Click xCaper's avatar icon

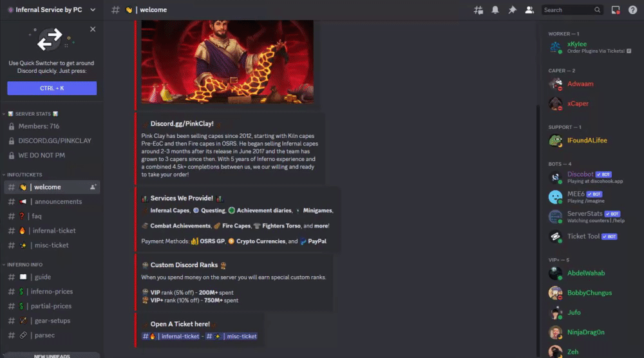click(x=555, y=104)
